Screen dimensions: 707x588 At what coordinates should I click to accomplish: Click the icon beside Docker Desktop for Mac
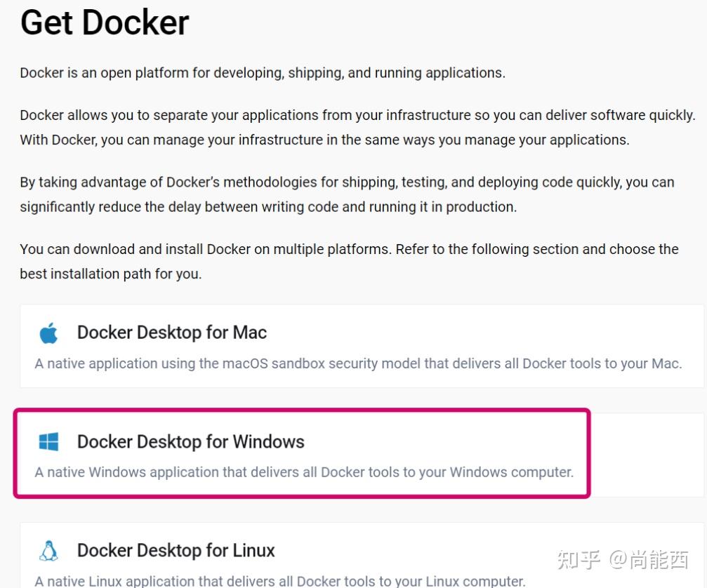pyautogui.click(x=48, y=333)
